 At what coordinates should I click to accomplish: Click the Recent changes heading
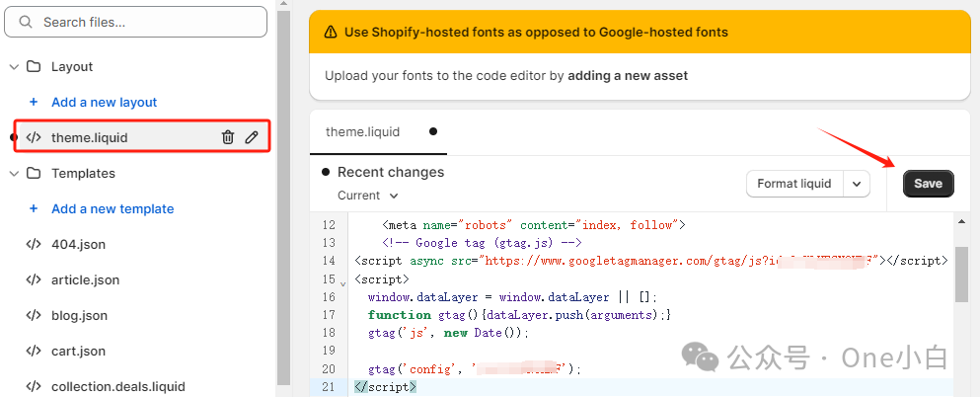pyautogui.click(x=391, y=172)
